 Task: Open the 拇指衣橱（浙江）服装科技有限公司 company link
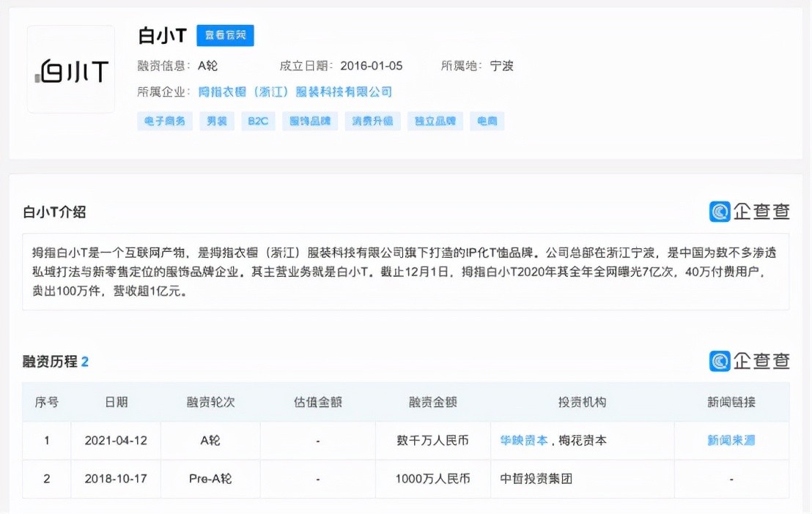tap(295, 92)
